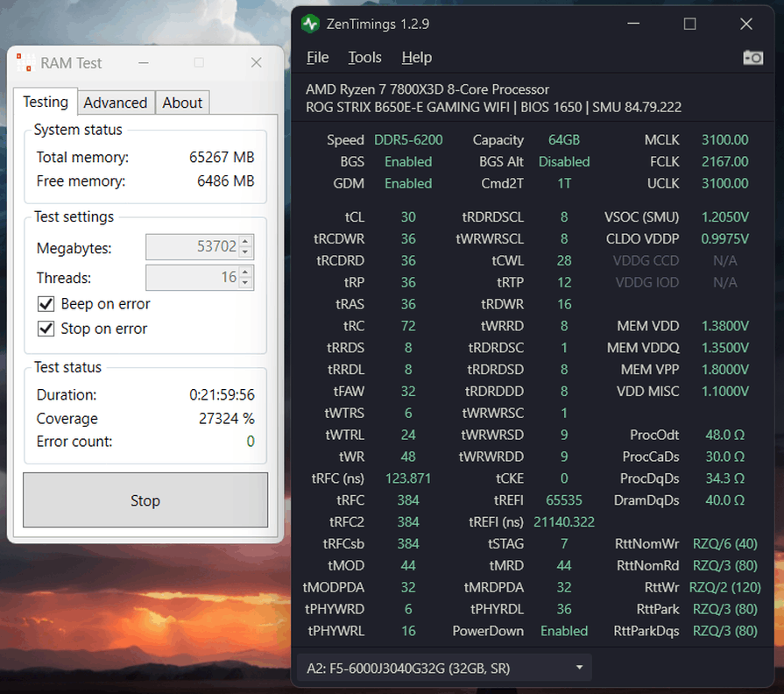Click the tREFI (ns) value 21140.322

coord(564,522)
